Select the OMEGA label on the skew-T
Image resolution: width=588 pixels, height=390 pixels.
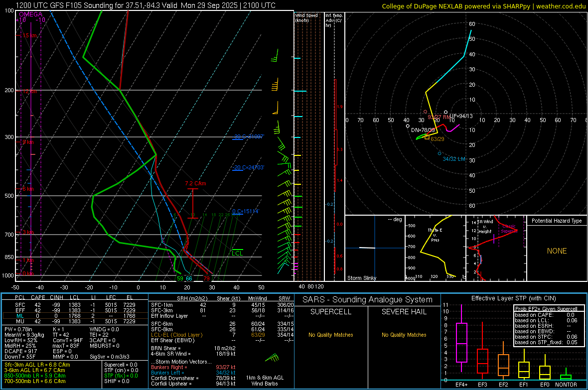pos(31,14)
